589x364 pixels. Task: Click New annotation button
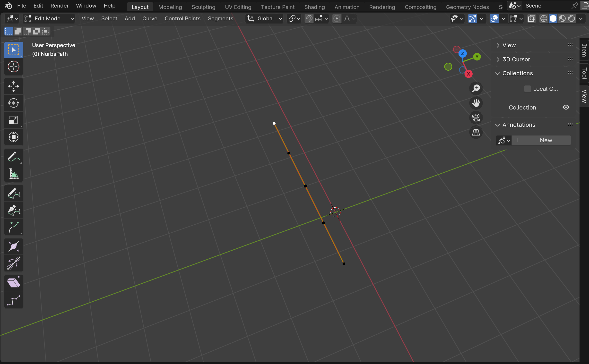pyautogui.click(x=541, y=140)
